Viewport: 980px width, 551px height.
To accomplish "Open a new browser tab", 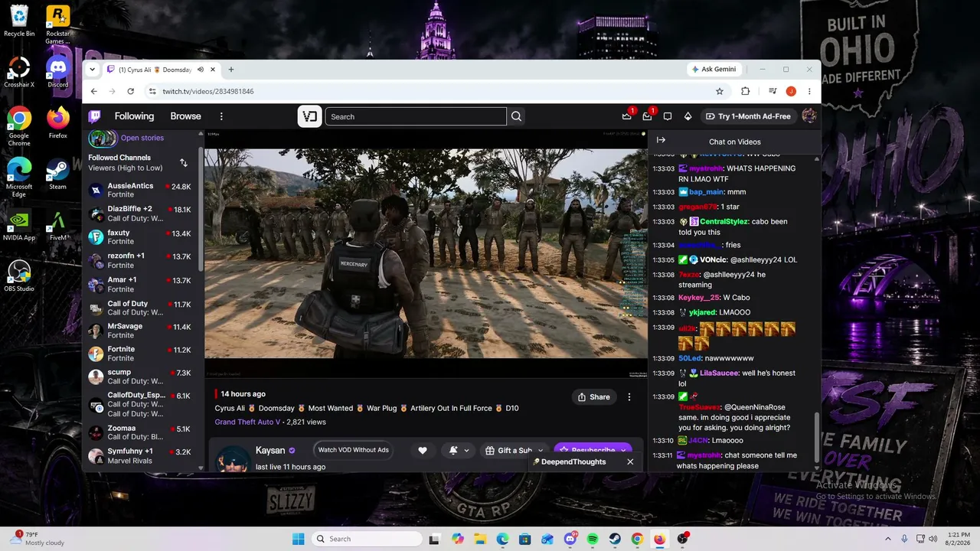I will point(231,70).
